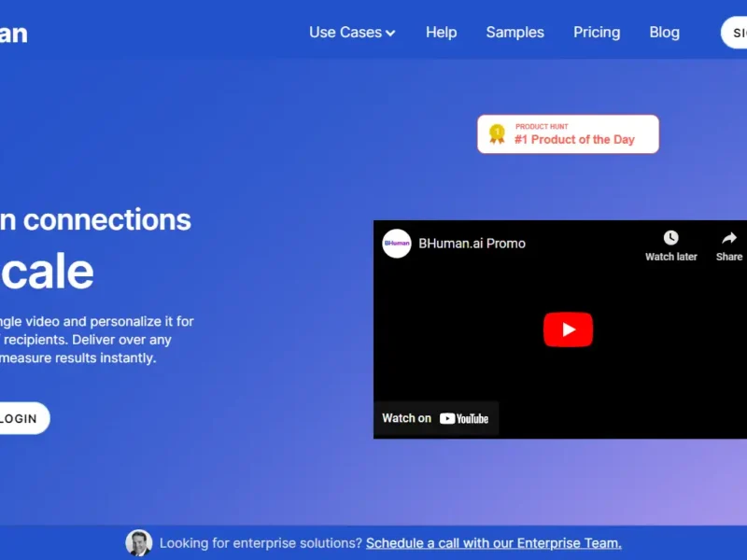The width and height of the screenshot is (747, 560).
Task: Click the Watch later clock icon
Action: pos(670,238)
